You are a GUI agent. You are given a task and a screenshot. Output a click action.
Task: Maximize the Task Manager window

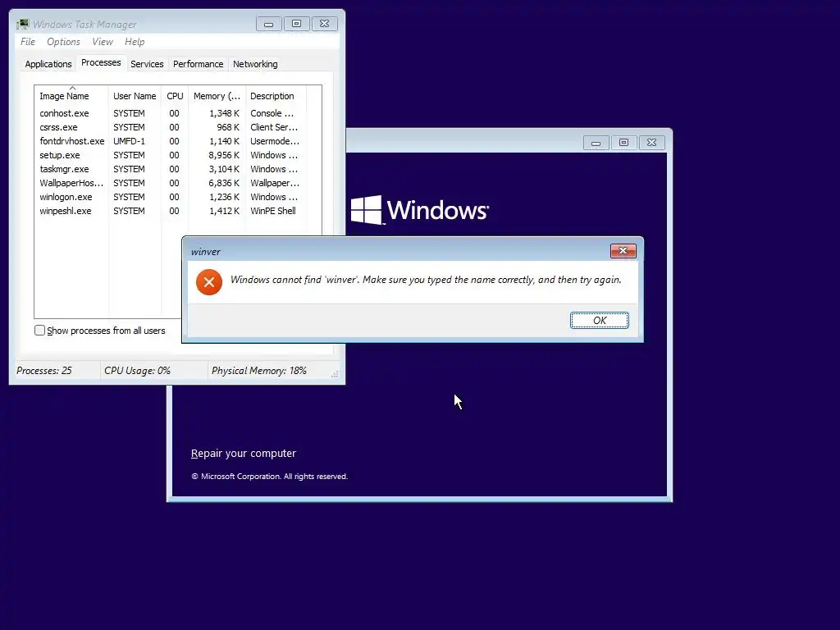click(x=296, y=24)
